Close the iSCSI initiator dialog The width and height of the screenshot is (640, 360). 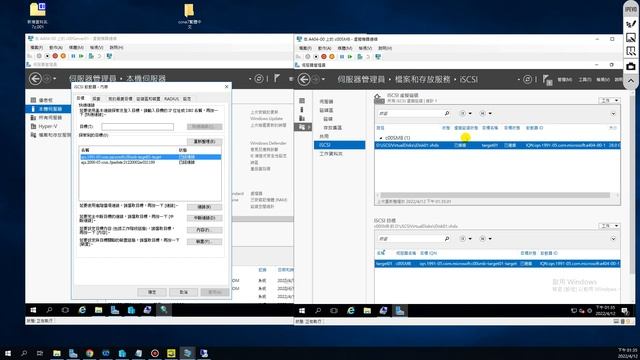(x=227, y=87)
